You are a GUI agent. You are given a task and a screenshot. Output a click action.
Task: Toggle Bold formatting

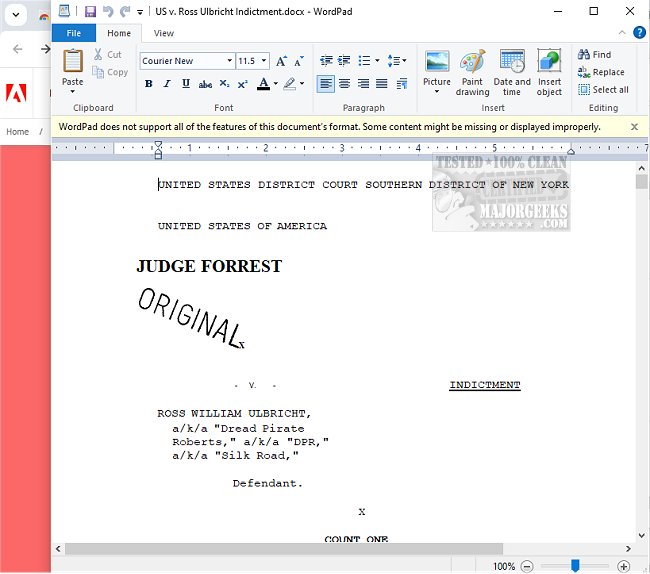148,84
